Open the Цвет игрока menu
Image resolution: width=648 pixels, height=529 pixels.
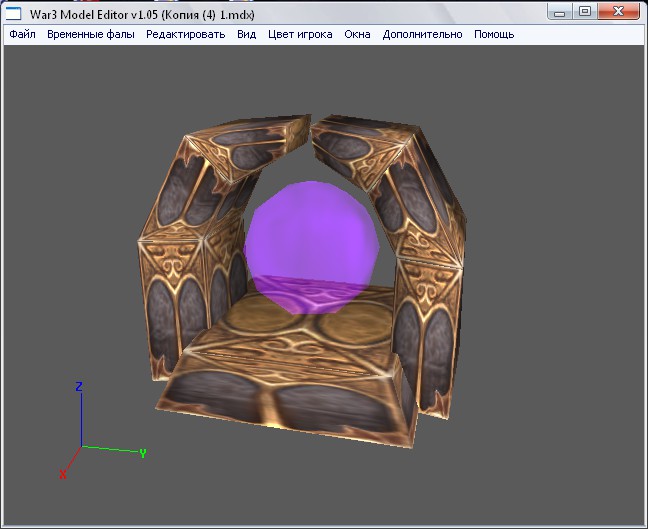pos(300,34)
